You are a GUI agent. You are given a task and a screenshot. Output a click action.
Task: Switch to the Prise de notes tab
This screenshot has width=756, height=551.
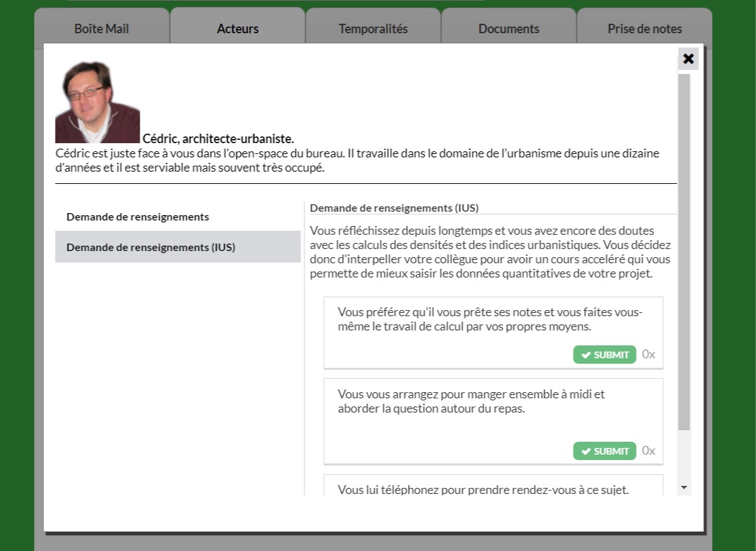[x=644, y=28]
